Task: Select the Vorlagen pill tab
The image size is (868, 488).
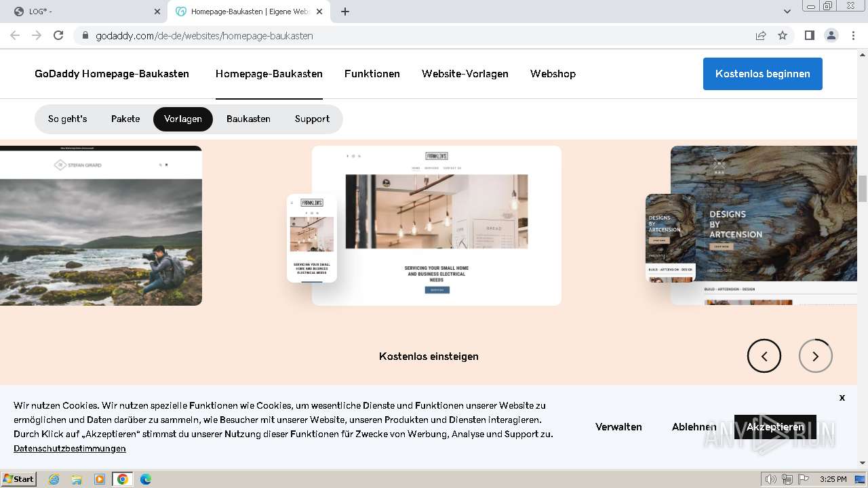Action: tap(183, 119)
